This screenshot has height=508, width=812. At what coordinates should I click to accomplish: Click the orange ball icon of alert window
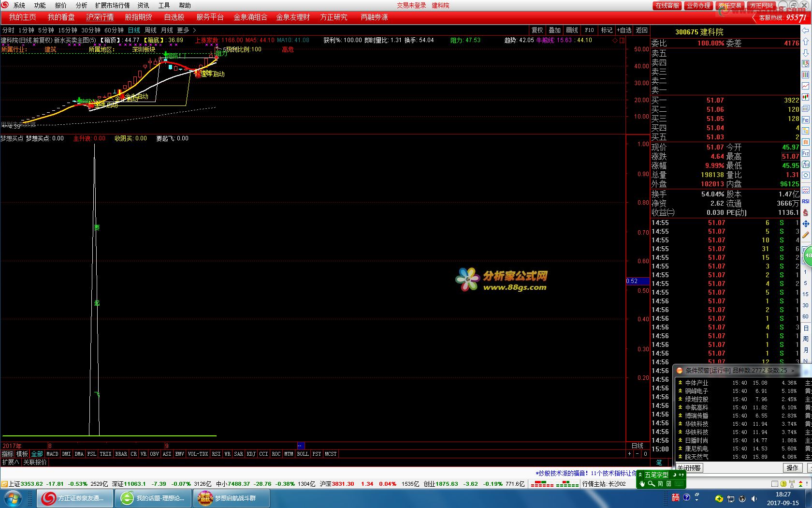(x=679, y=371)
